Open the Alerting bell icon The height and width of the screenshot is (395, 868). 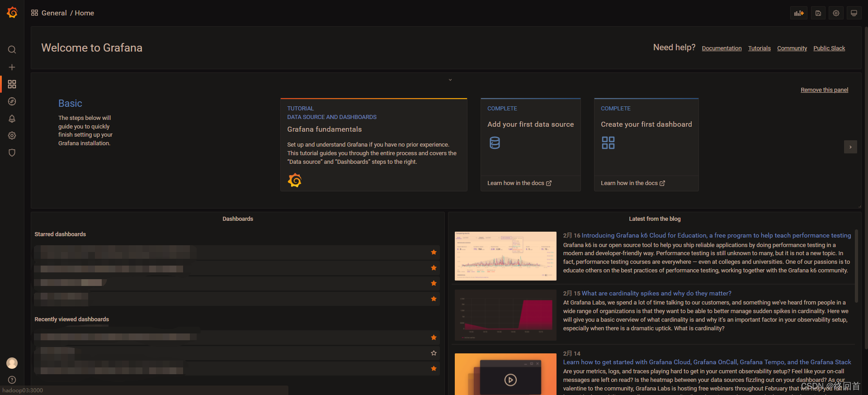[x=12, y=119]
